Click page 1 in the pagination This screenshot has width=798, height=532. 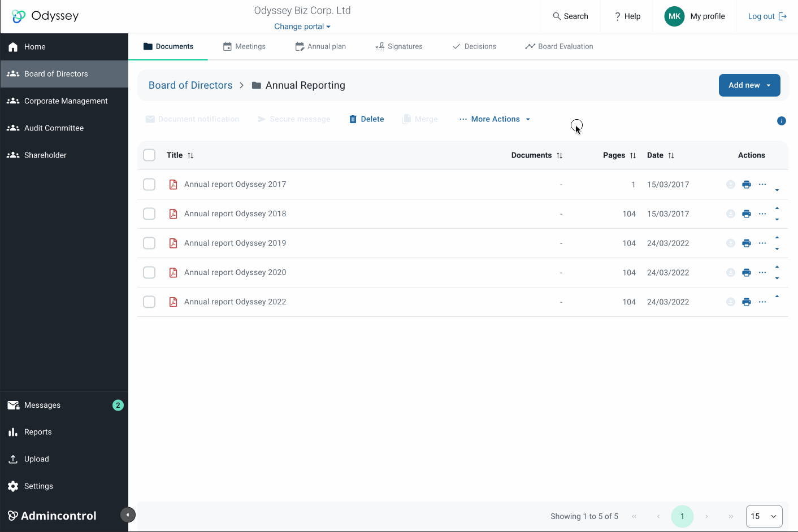682,516
